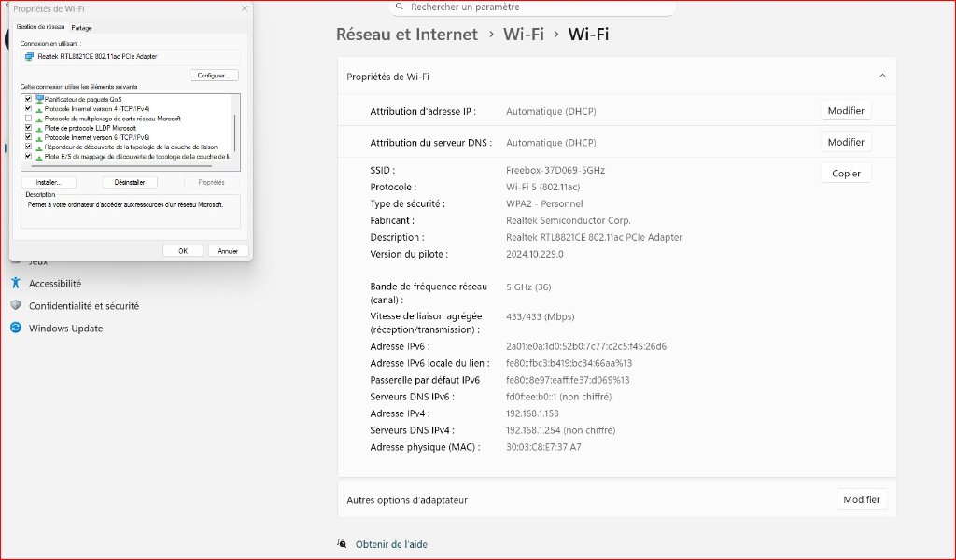
Task: Uncheck Pilote de protocole LLDP Microsoft
Action: pos(28,128)
